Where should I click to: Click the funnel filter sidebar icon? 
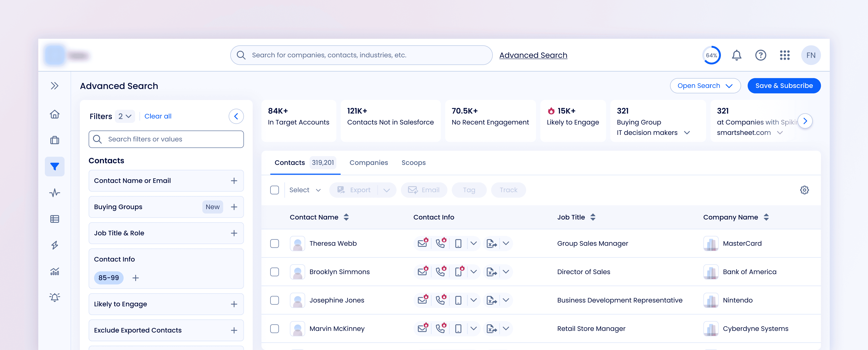(55, 167)
